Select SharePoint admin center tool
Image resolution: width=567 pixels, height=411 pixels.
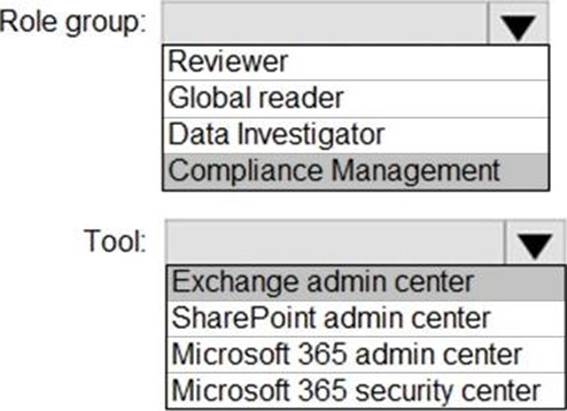[x=366, y=318]
